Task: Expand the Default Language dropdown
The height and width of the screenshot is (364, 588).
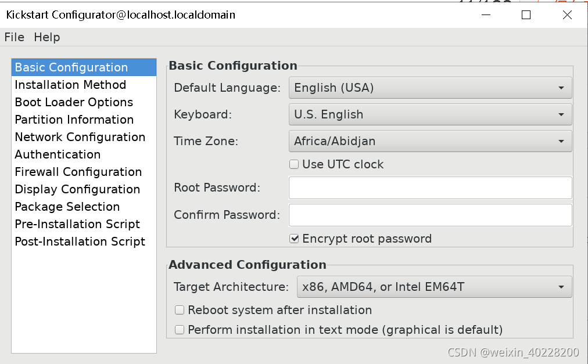Action: coord(430,88)
